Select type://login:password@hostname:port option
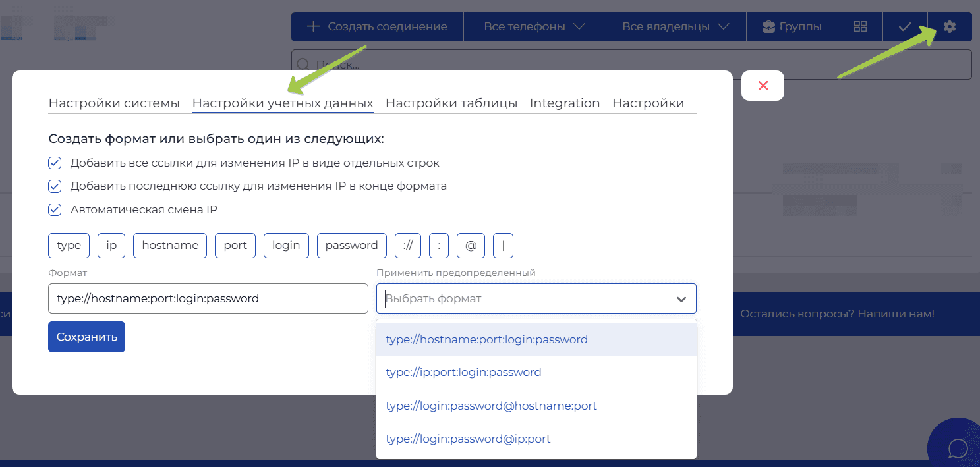This screenshot has width=980, height=467. 536,406
